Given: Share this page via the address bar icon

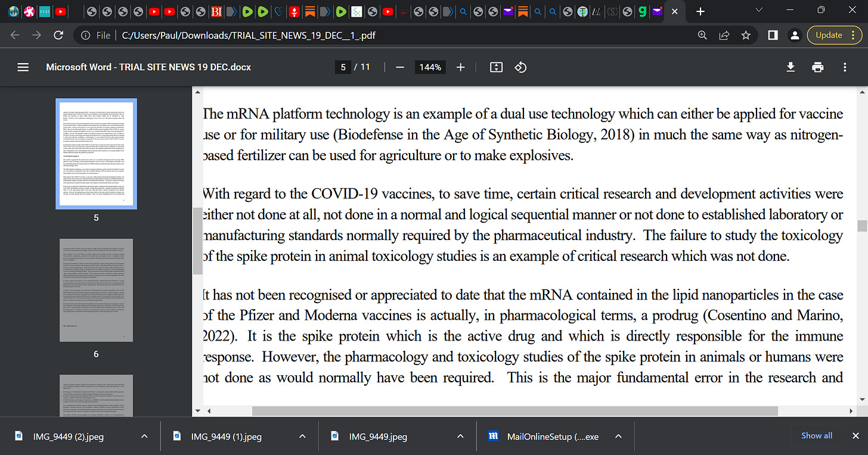Looking at the screenshot, I should click(x=724, y=35).
